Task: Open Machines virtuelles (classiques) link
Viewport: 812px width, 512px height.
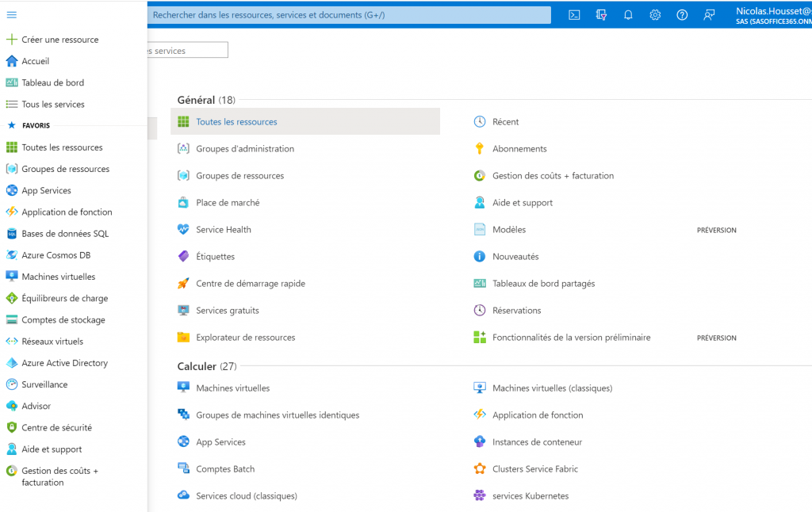Action: pyautogui.click(x=552, y=388)
